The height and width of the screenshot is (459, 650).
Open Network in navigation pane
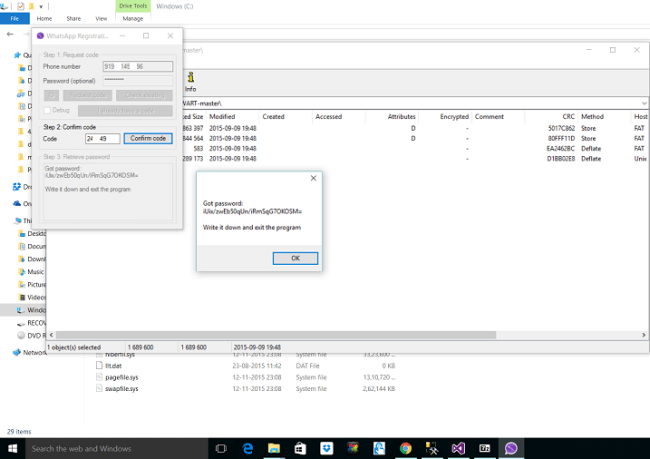[29, 352]
